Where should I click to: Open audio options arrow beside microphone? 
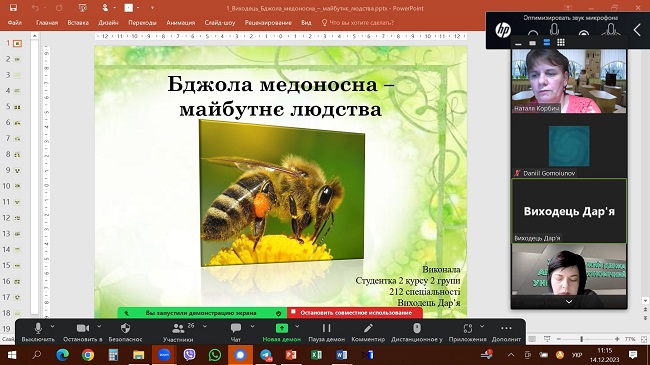pyautogui.click(x=52, y=327)
